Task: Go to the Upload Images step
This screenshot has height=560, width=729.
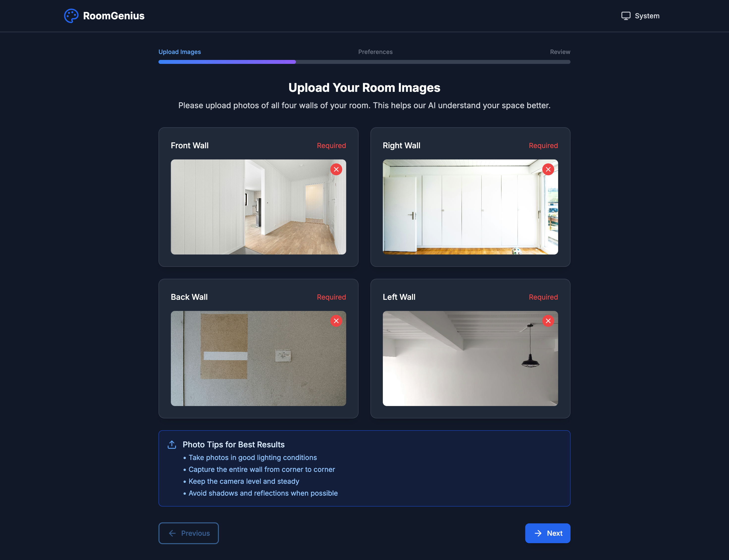Action: [179, 52]
